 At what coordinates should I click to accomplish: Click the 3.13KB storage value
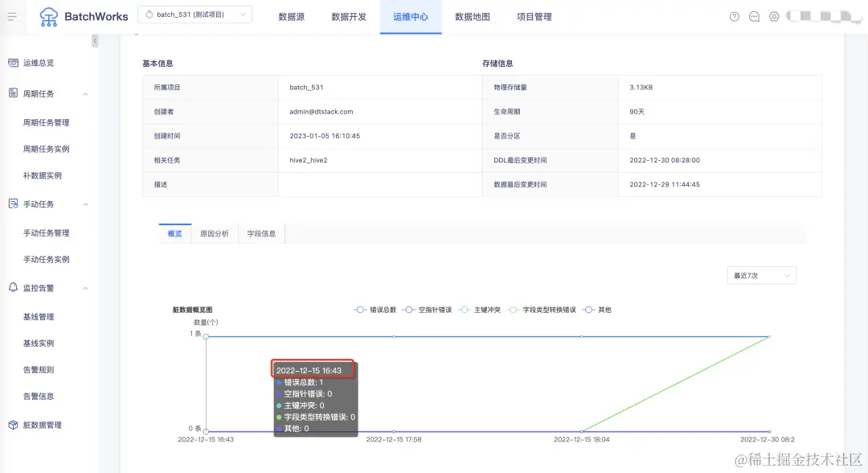(x=641, y=88)
